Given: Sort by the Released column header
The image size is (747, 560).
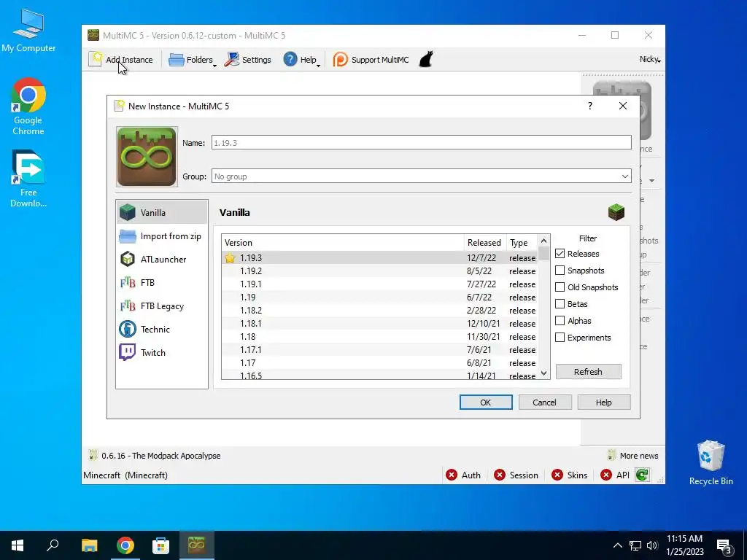Looking at the screenshot, I should (484, 242).
